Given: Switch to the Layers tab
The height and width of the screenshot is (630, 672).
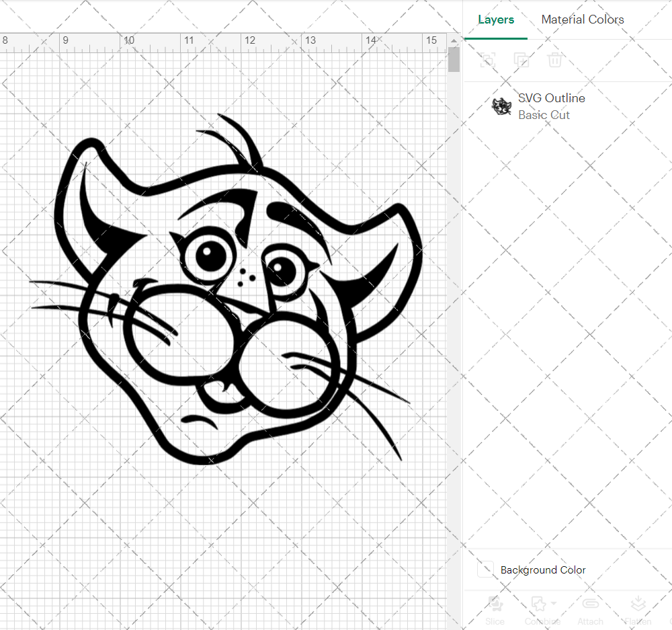Looking at the screenshot, I should tap(496, 19).
